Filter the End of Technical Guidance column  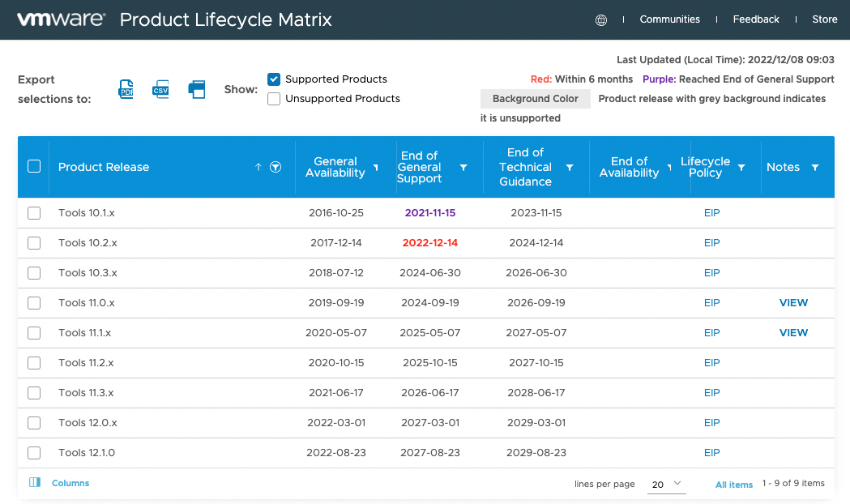click(570, 168)
